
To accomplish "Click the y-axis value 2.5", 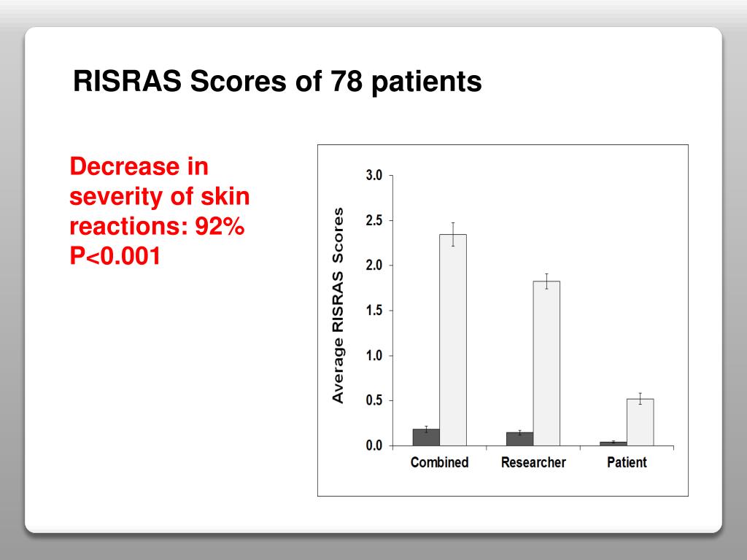I will click(374, 220).
